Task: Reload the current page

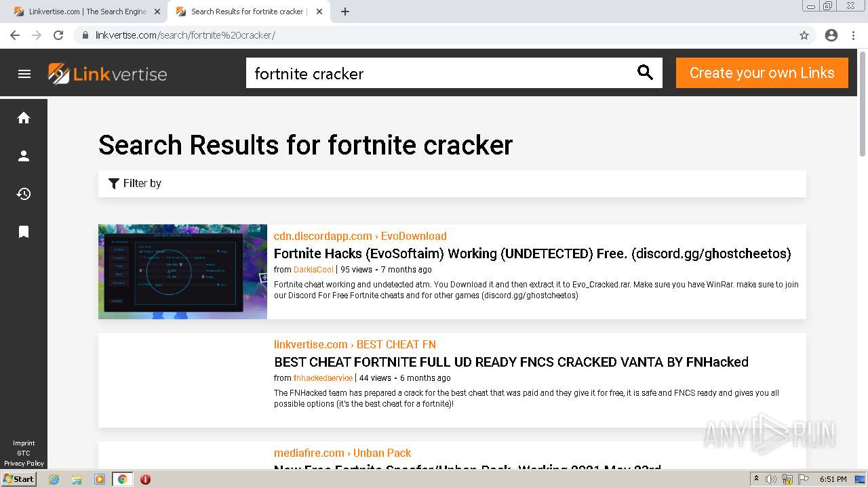Action: [58, 35]
